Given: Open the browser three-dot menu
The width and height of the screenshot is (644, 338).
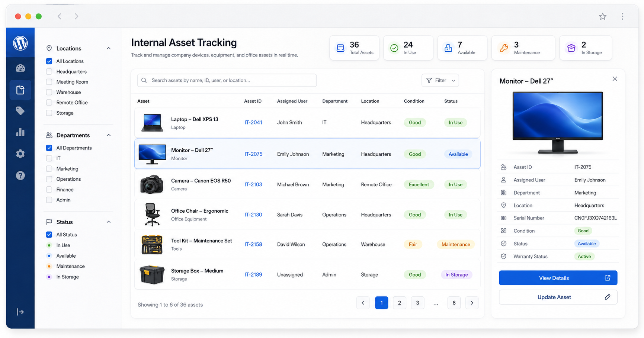Looking at the screenshot, I should 622,16.
